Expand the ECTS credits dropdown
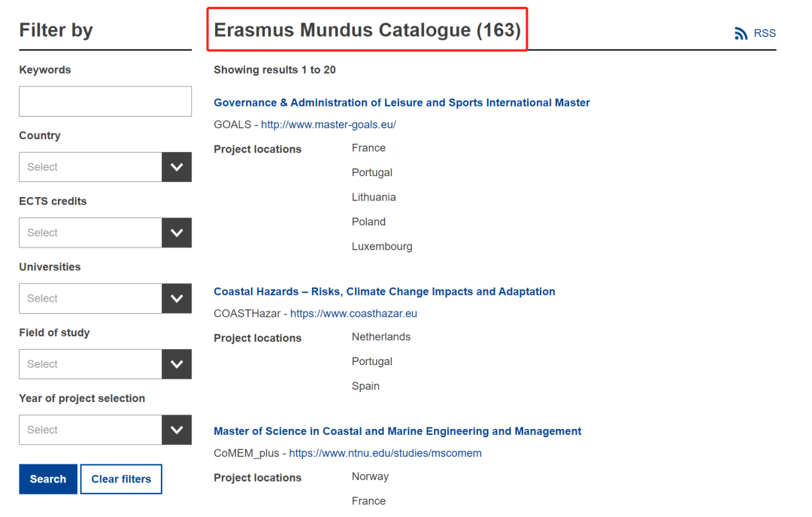Image resolution: width=812 pixels, height=517 pixels. [x=177, y=233]
